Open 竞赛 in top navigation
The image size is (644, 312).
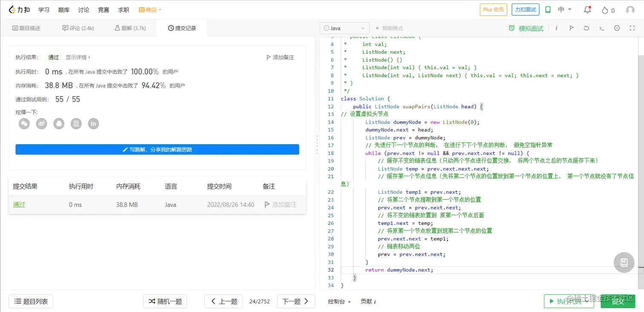coord(104,10)
